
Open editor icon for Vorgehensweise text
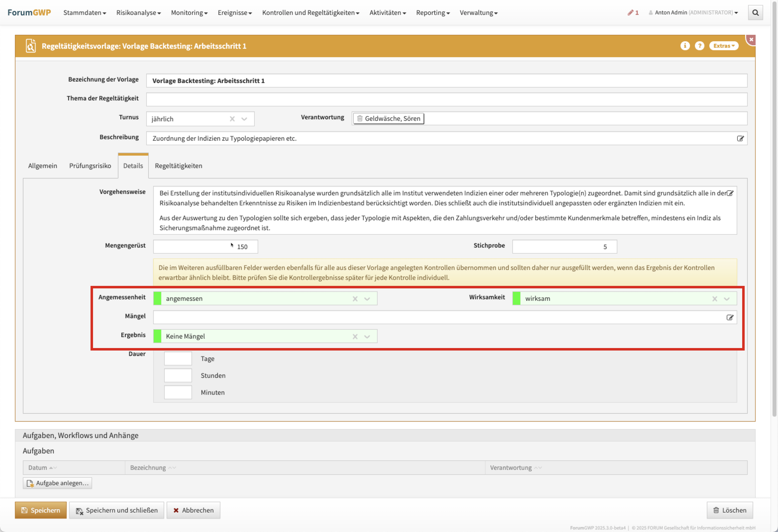tap(730, 193)
